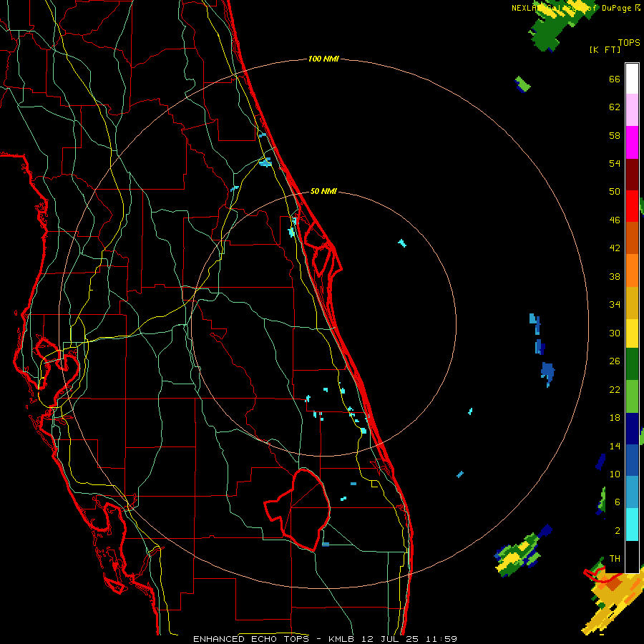Click the "[K FT]" units label
644x644 pixels.
click(605, 49)
